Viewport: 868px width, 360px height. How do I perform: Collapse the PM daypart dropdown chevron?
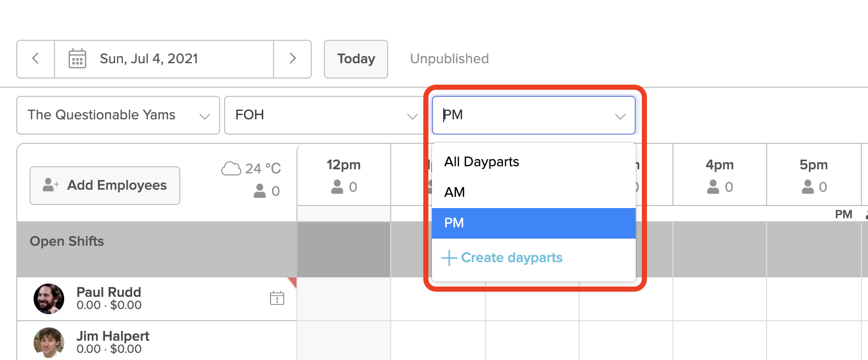pyautogui.click(x=620, y=116)
